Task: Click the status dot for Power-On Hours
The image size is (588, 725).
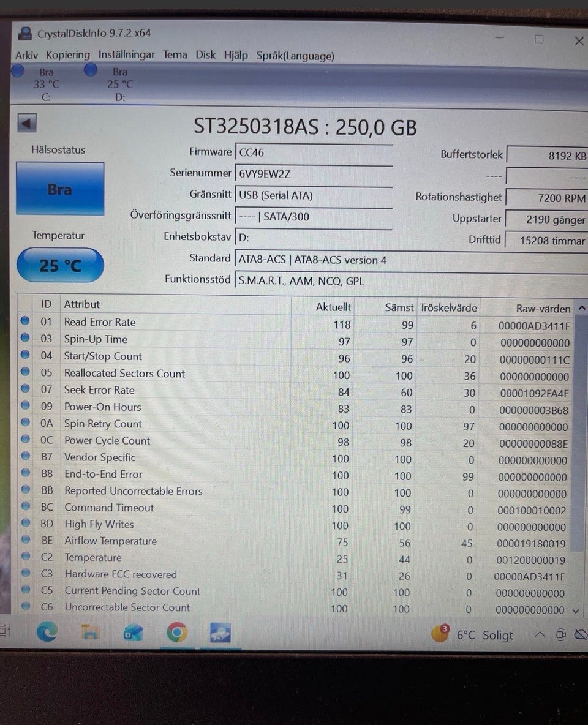Action: (x=26, y=405)
